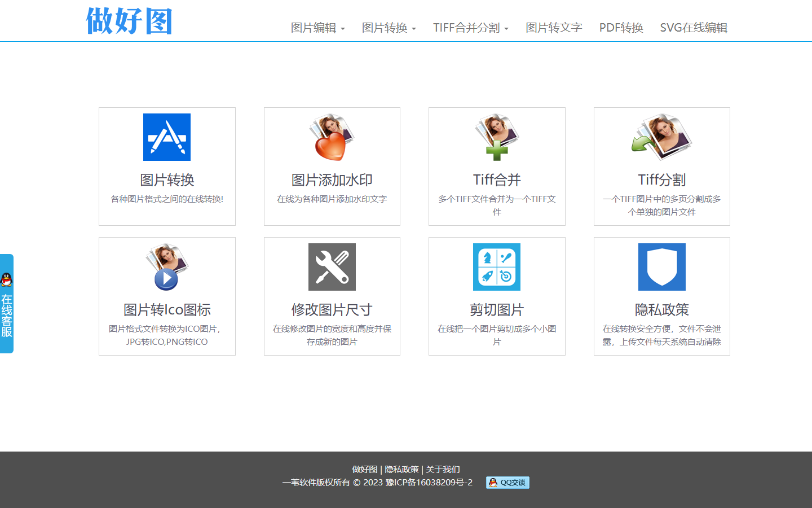Image resolution: width=812 pixels, height=508 pixels.
Task: Click the 多个TIFF文件合并 description text
Action: pyautogui.click(x=497, y=205)
